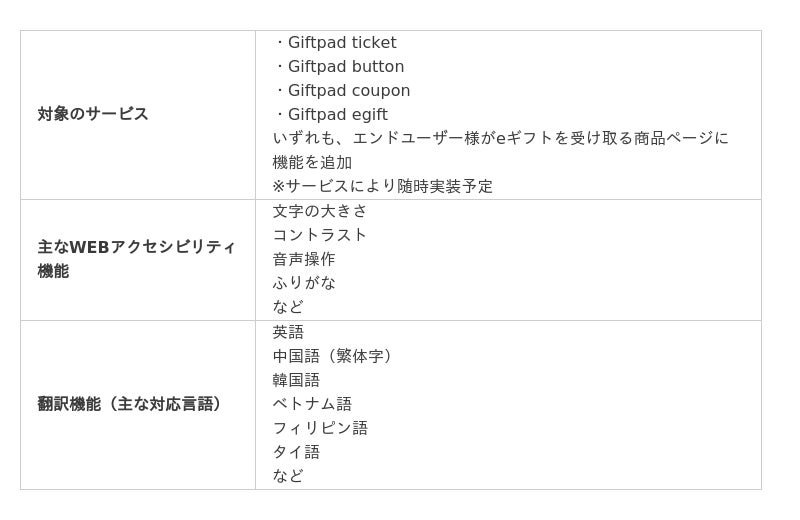
Task: Click the 主なWEBアクセシビリティ機能 header cell
Action: pos(136,259)
